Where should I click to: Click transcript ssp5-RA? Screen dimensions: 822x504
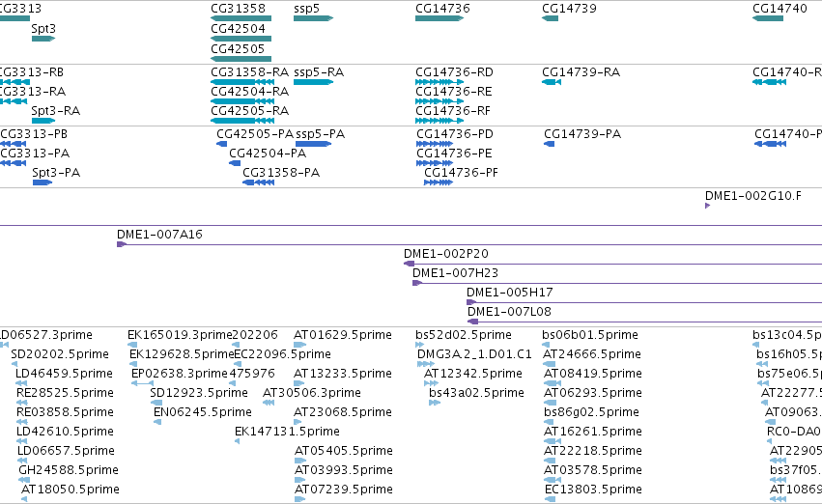point(314,82)
